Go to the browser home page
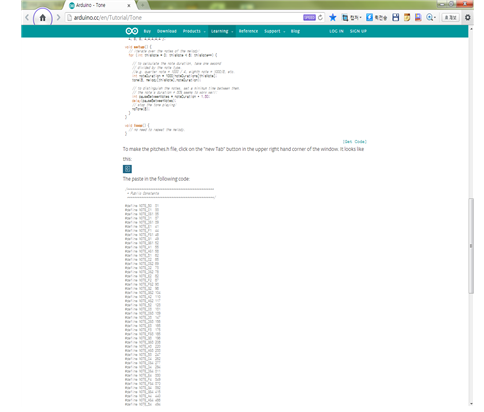 pyautogui.click(x=43, y=18)
